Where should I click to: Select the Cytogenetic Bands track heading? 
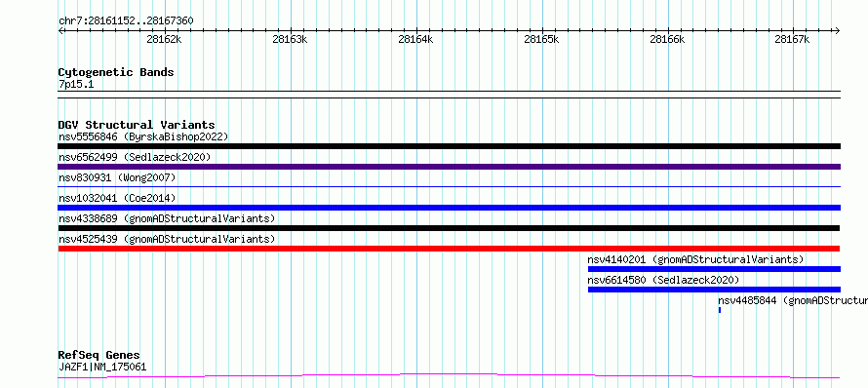pos(116,72)
